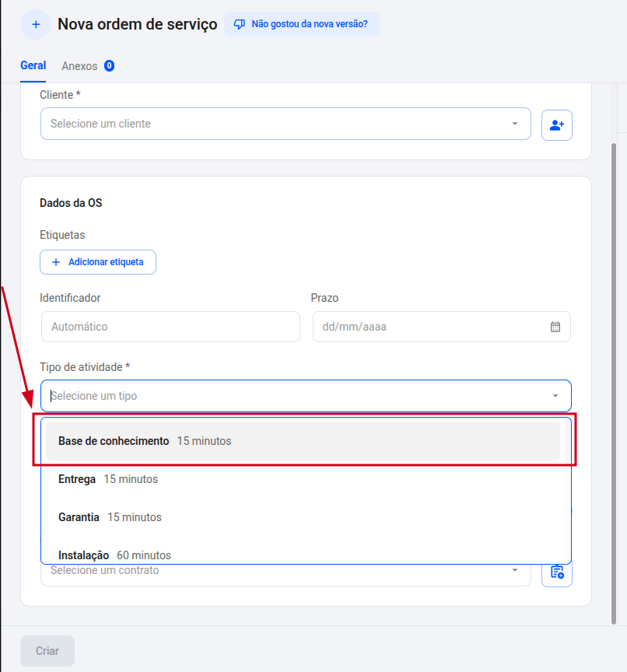Click the plus icon beside Nova ordem de serviço

tap(36, 25)
